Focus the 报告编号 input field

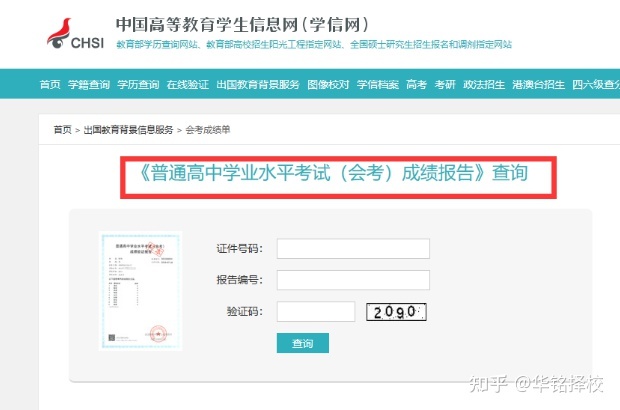(353, 280)
